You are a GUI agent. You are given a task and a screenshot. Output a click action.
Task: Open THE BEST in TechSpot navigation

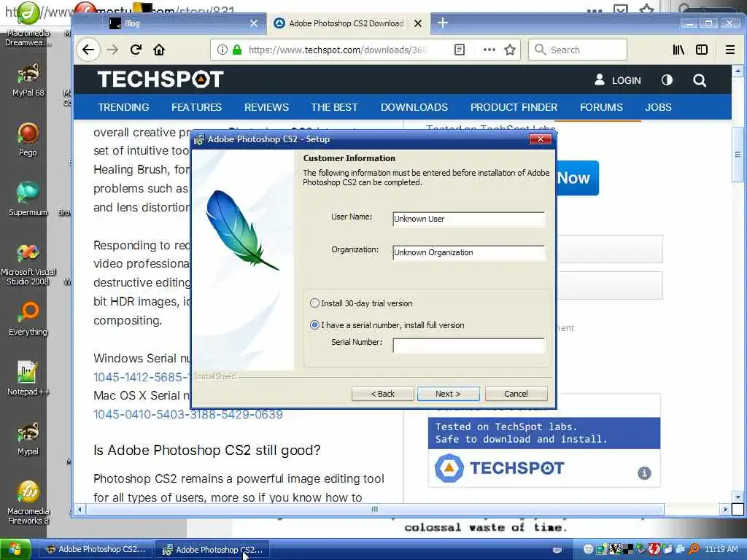[x=334, y=107]
